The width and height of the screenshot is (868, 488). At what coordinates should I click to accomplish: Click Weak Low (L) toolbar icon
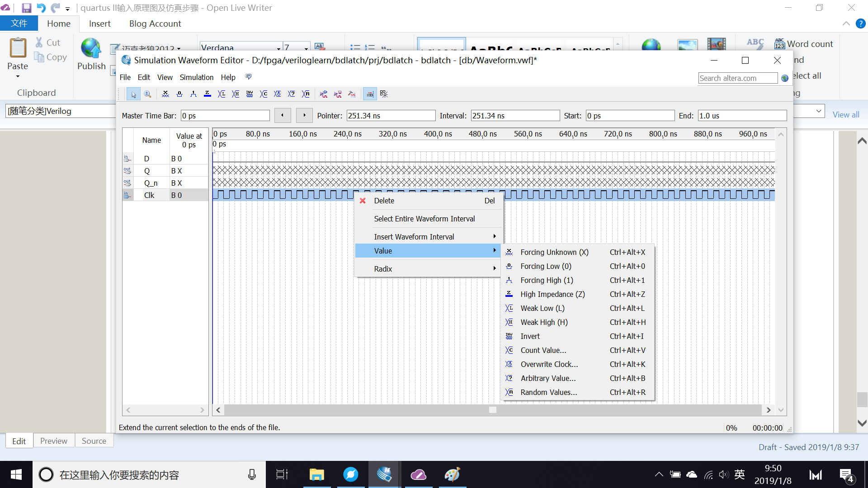point(222,94)
